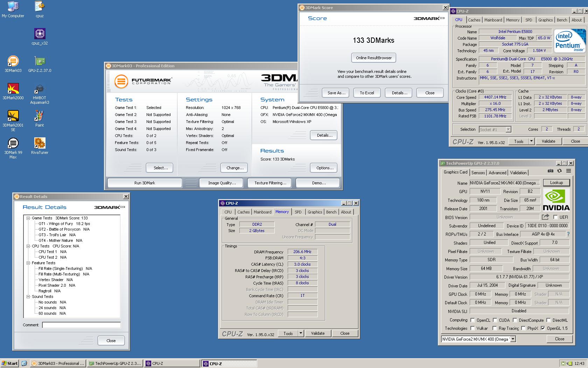Click Validate in memory CPU-Z window
This screenshot has width=588, height=368.
[x=317, y=333]
